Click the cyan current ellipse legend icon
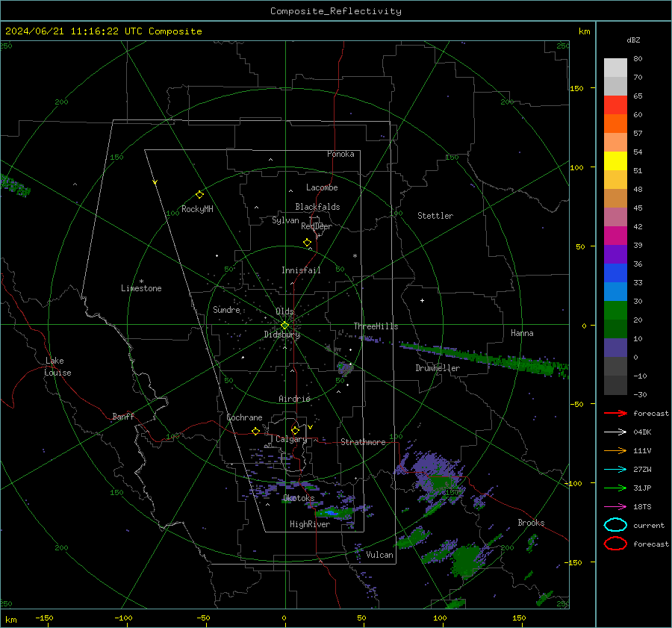Viewport: 672px width, 628px height. [615, 525]
